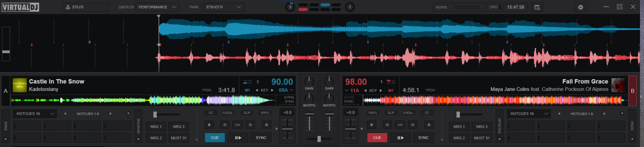Click the left channel GAIN knob

[309, 81]
